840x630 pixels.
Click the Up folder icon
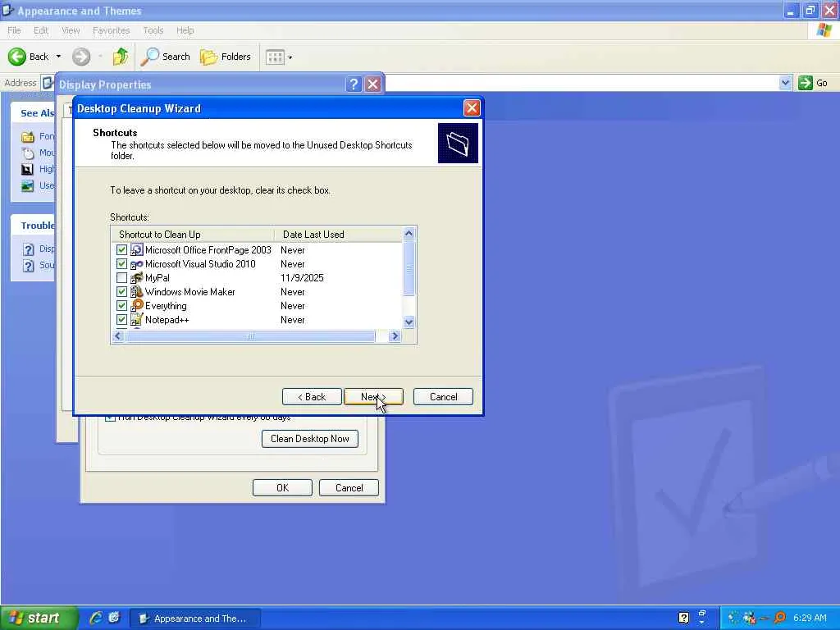tap(121, 57)
